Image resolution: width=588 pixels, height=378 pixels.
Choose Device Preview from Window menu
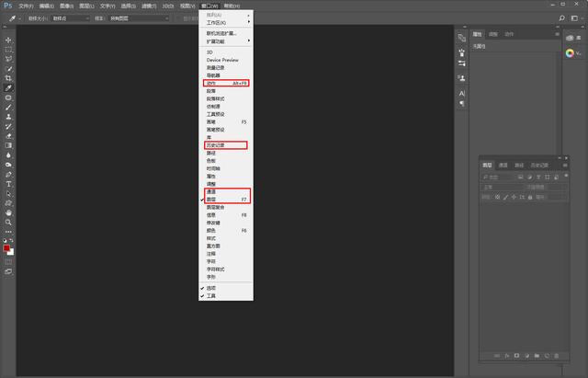(226, 60)
